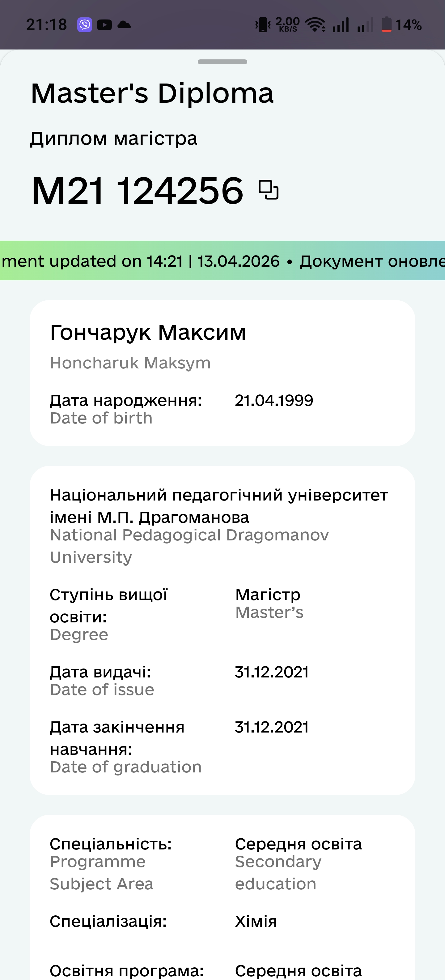445x980 pixels.
Task: Tap the name Гончарук Максим
Action: (x=148, y=333)
